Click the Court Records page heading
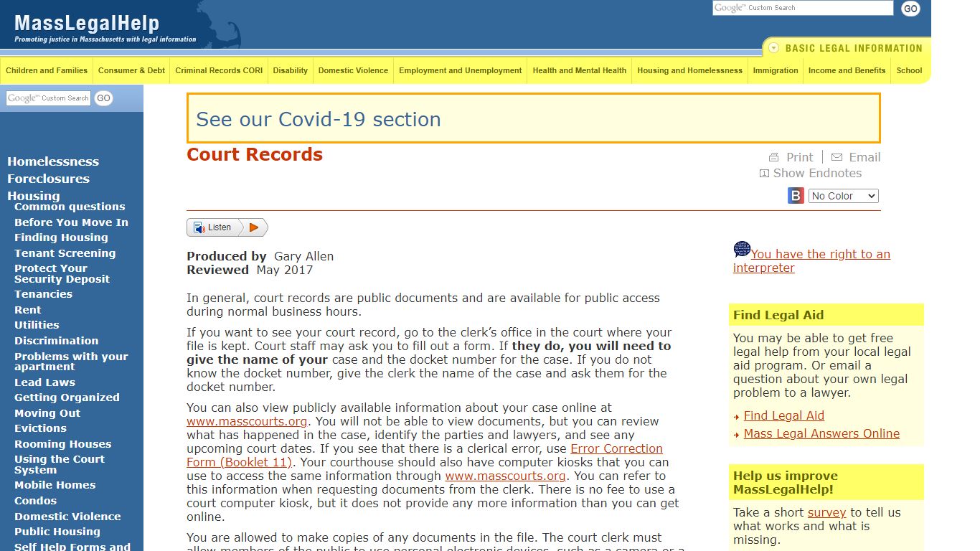The width and height of the screenshot is (980, 551). 255,154
